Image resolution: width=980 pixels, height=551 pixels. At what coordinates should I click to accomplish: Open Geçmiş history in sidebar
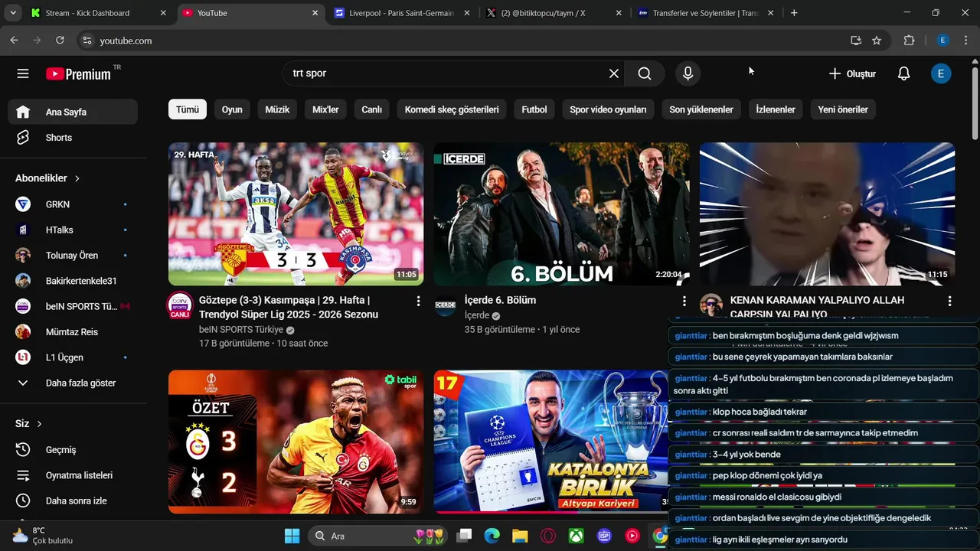73,450
